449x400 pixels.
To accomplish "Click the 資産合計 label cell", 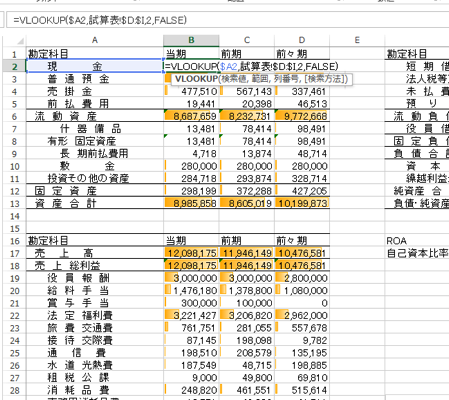I will click(95, 203).
